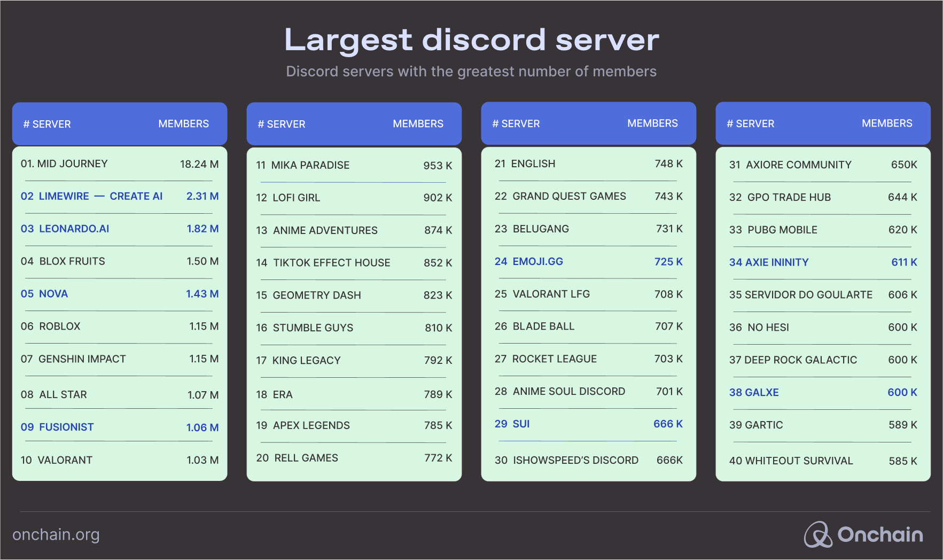This screenshot has height=560, width=943.
Task: Select the ENGLISH row
Action: point(589,164)
